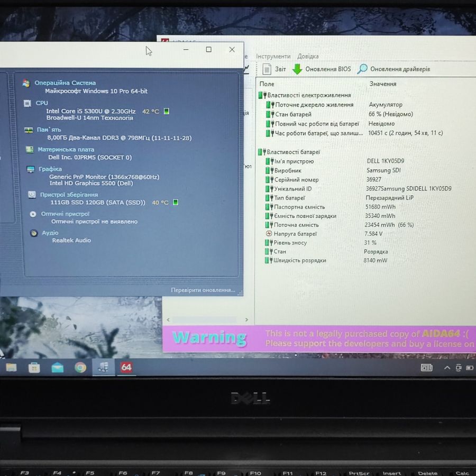The height and width of the screenshot is (476, 476).
Task: Open the Довідка menu in AIDA64
Action: click(308, 56)
